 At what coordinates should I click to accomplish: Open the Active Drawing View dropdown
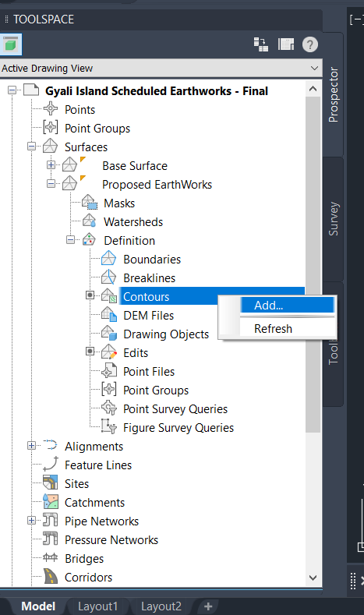[161, 69]
